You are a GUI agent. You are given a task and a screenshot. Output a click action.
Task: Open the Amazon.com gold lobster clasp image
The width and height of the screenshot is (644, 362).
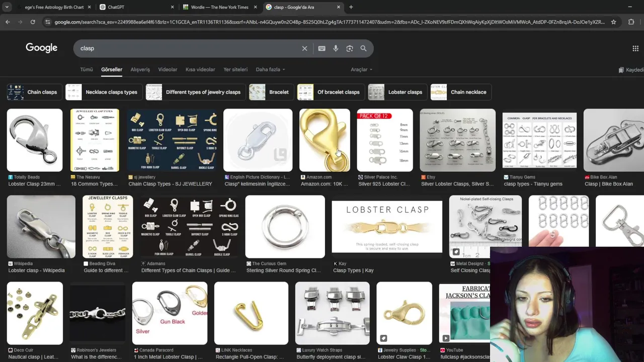[x=325, y=140]
